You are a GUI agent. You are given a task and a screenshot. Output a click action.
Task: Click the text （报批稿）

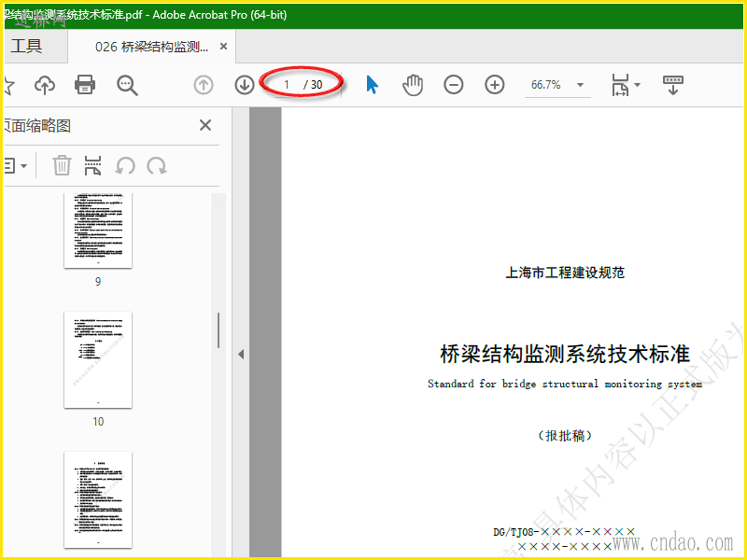tap(565, 435)
